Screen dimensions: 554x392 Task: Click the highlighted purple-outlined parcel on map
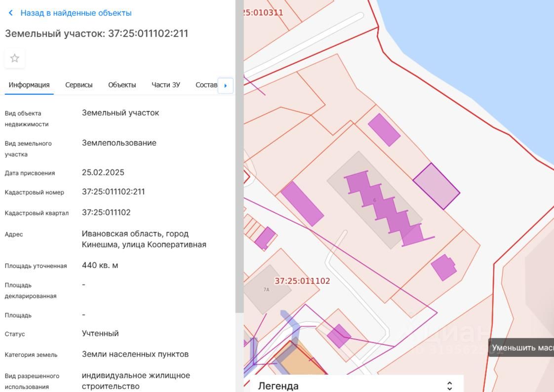click(436, 186)
